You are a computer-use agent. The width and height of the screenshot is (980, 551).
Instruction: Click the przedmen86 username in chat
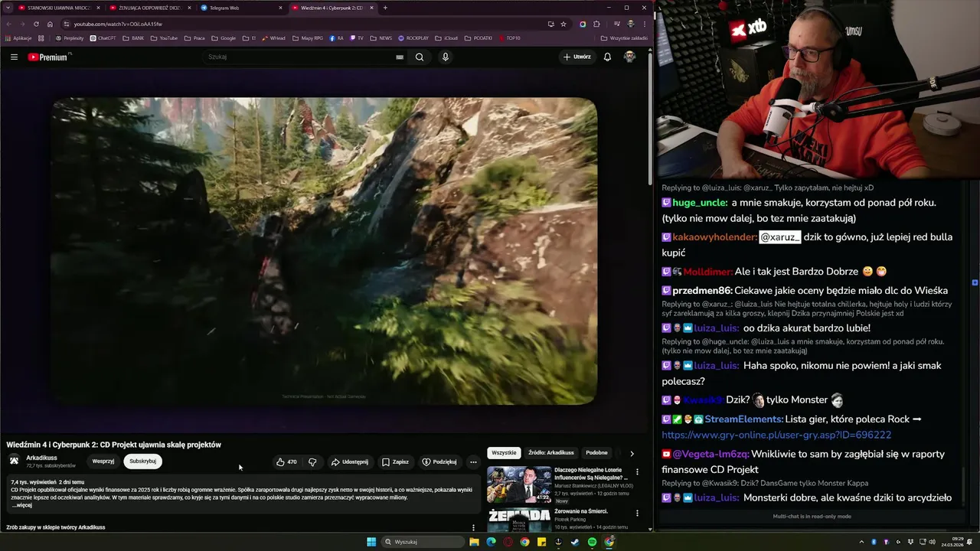point(703,291)
